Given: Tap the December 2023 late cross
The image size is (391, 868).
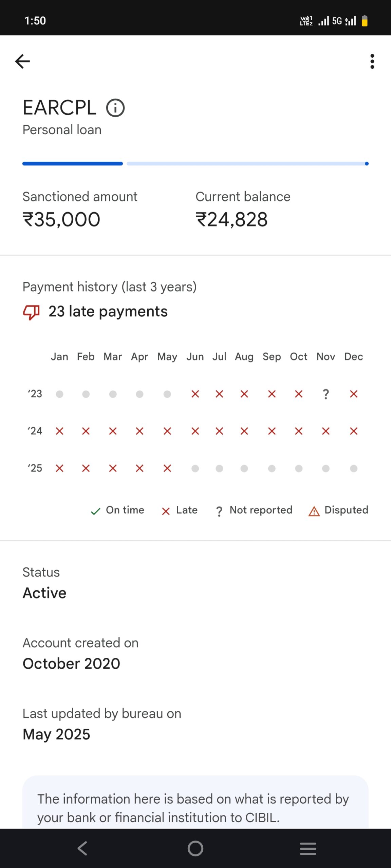Looking at the screenshot, I should pos(354,394).
